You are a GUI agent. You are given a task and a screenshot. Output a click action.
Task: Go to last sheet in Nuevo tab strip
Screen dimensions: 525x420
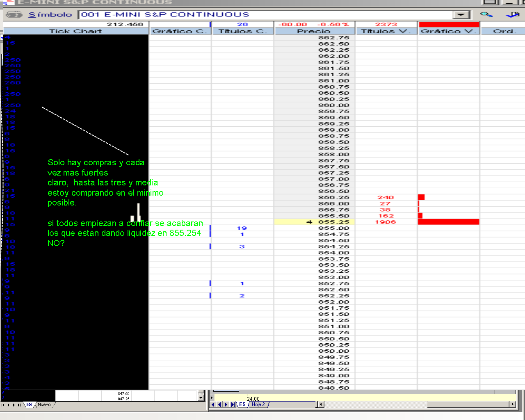(19, 405)
